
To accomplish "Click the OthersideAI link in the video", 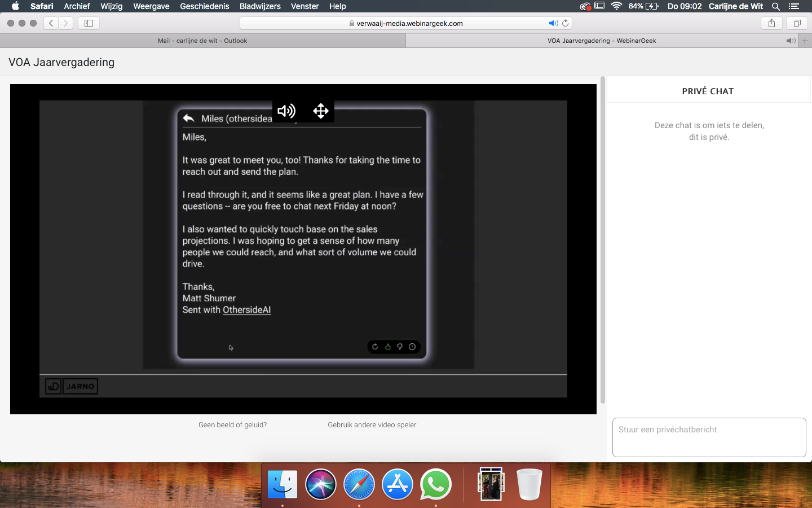I will (246, 310).
